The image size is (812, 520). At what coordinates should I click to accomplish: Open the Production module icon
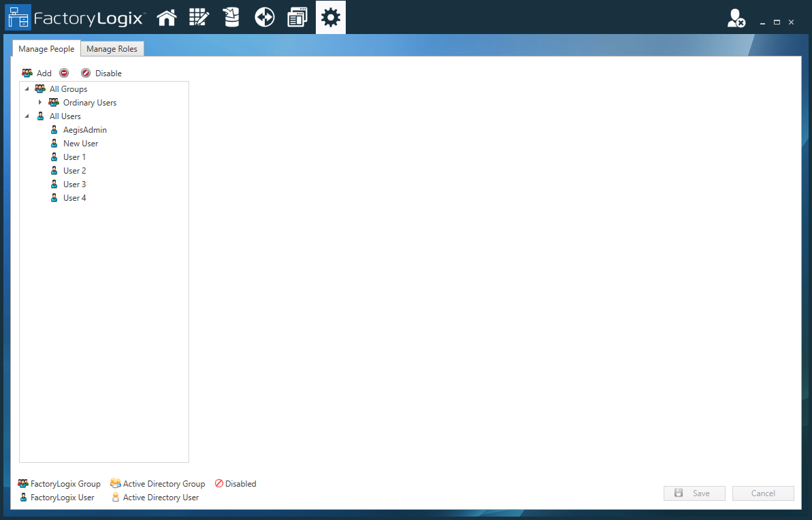tap(264, 17)
